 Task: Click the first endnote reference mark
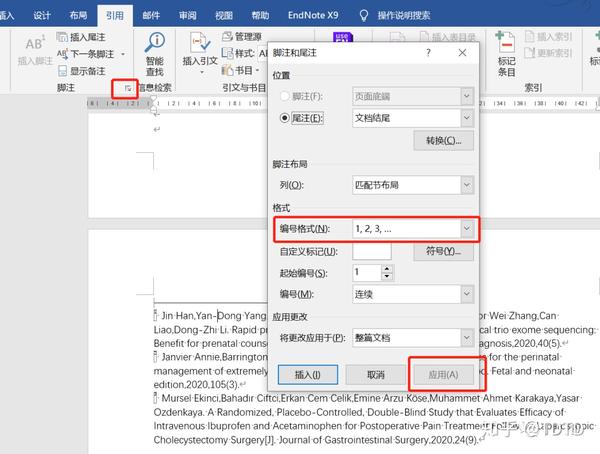click(156, 315)
